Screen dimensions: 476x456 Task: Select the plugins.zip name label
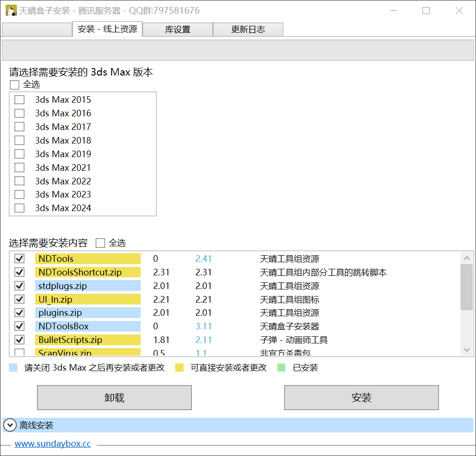click(88, 313)
